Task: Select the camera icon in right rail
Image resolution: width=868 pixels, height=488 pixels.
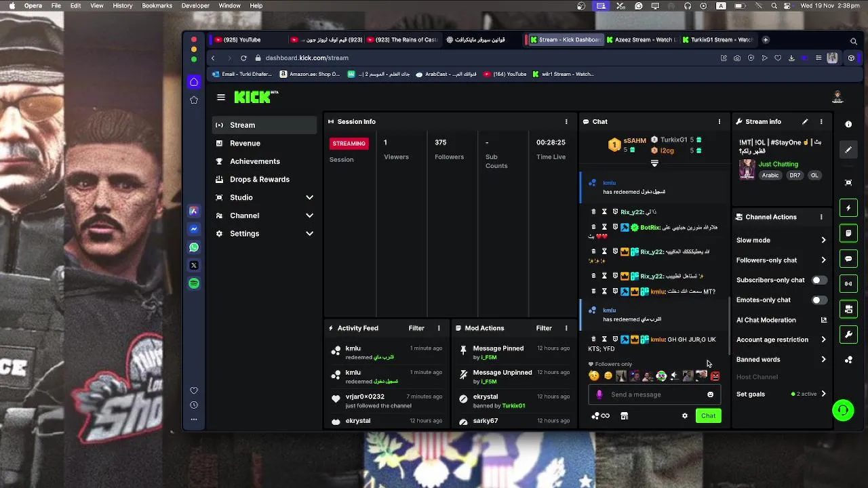Action: pos(848,309)
